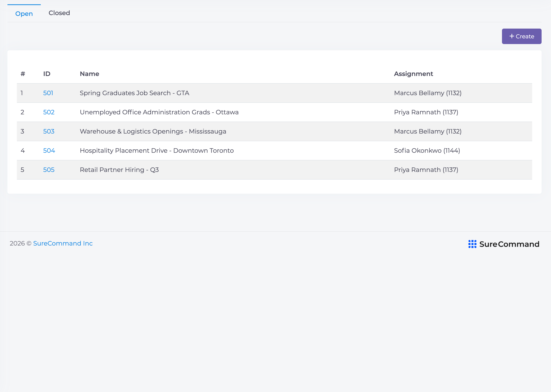Click Retail Partner Hiring - Q3 row

[275, 170]
